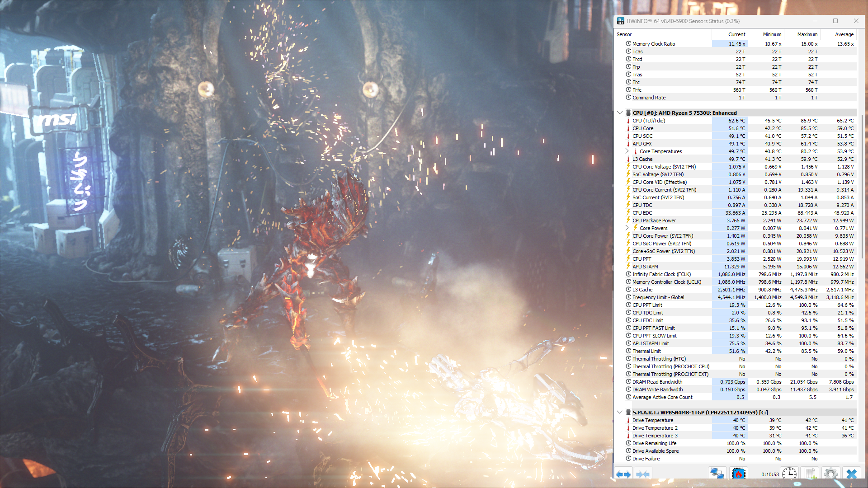
Task: Select the Thermal Throttling (HTC) row
Action: [659, 359]
